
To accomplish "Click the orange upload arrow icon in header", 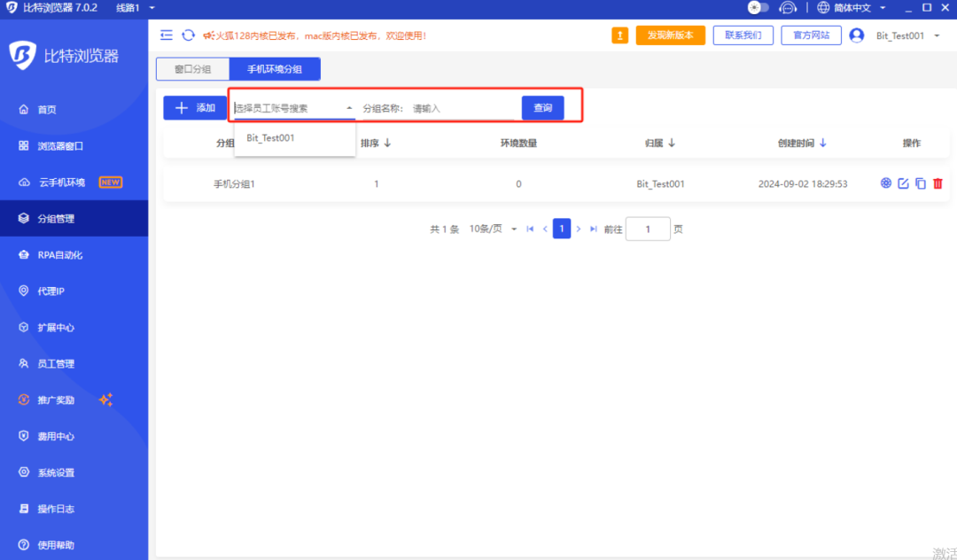I will pos(619,35).
